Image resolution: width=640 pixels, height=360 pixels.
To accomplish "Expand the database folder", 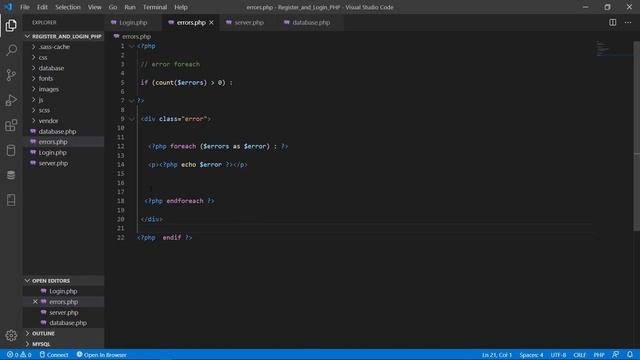I will coord(63,68).
